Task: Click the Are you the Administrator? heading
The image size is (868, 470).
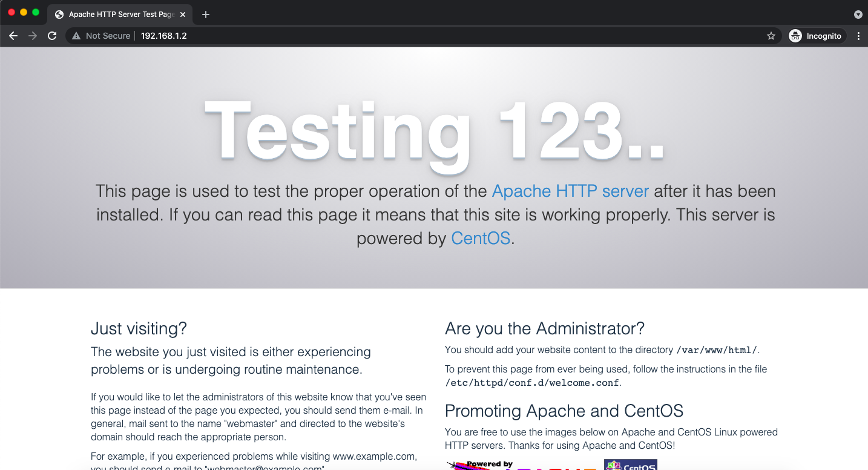Action: tap(545, 329)
